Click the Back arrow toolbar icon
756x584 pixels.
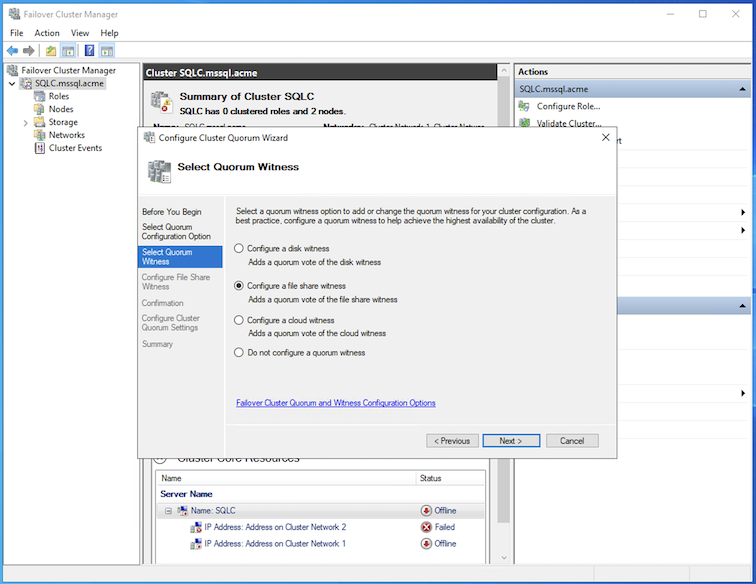point(13,51)
